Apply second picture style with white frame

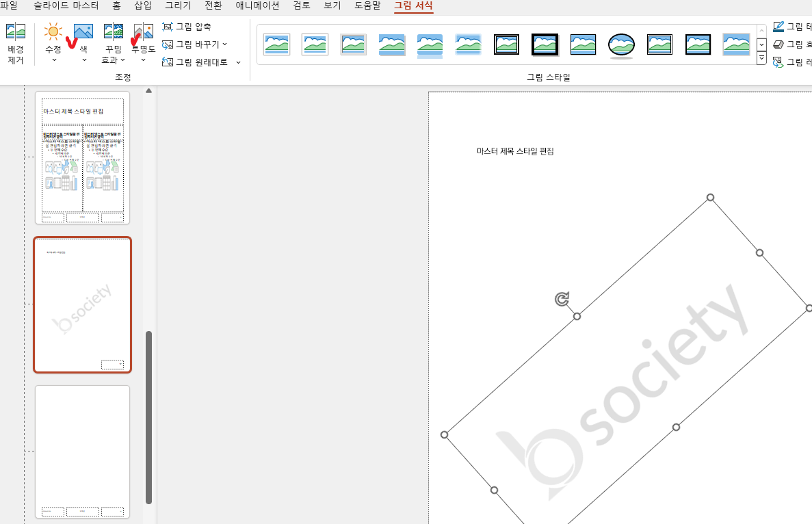click(x=315, y=44)
